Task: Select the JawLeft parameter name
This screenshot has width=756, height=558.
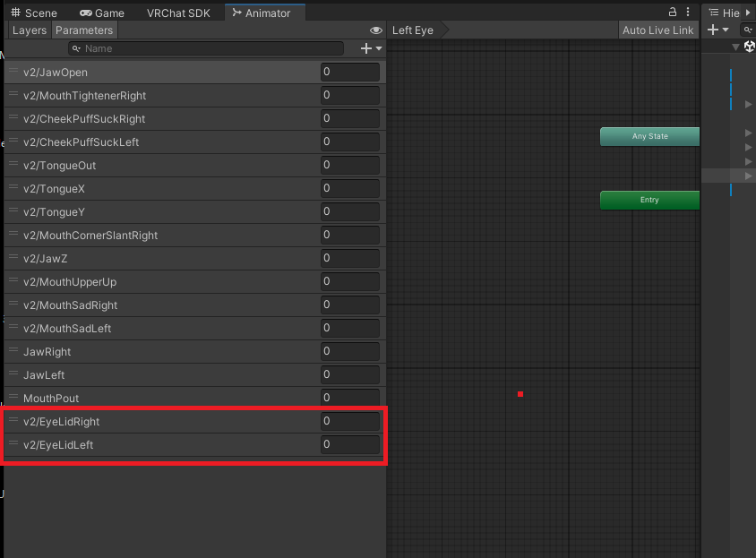Action: point(44,374)
